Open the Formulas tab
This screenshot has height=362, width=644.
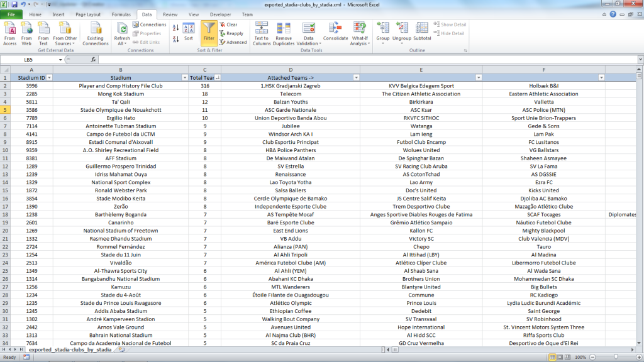pos(121,14)
